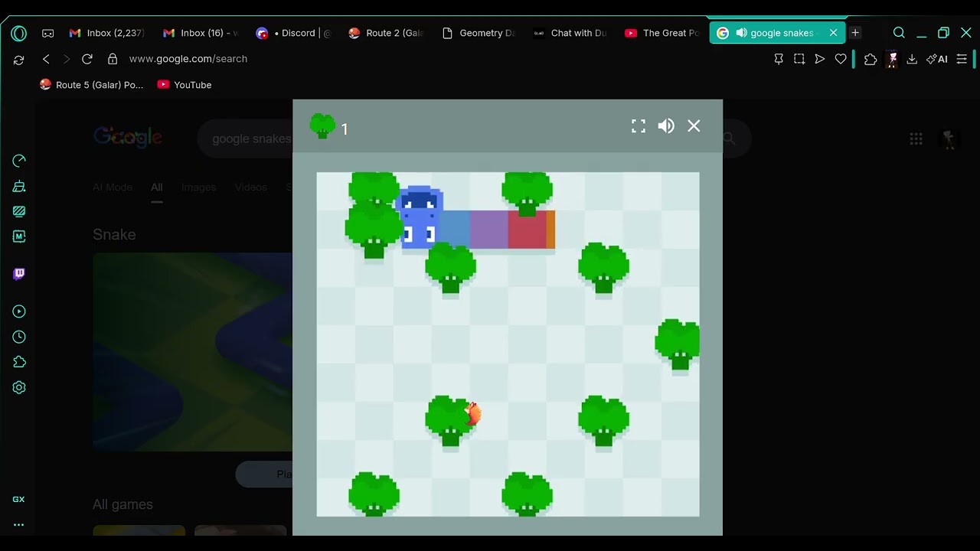The image size is (980, 551).
Task: Open Twitch in the sidebar
Action: tap(19, 274)
